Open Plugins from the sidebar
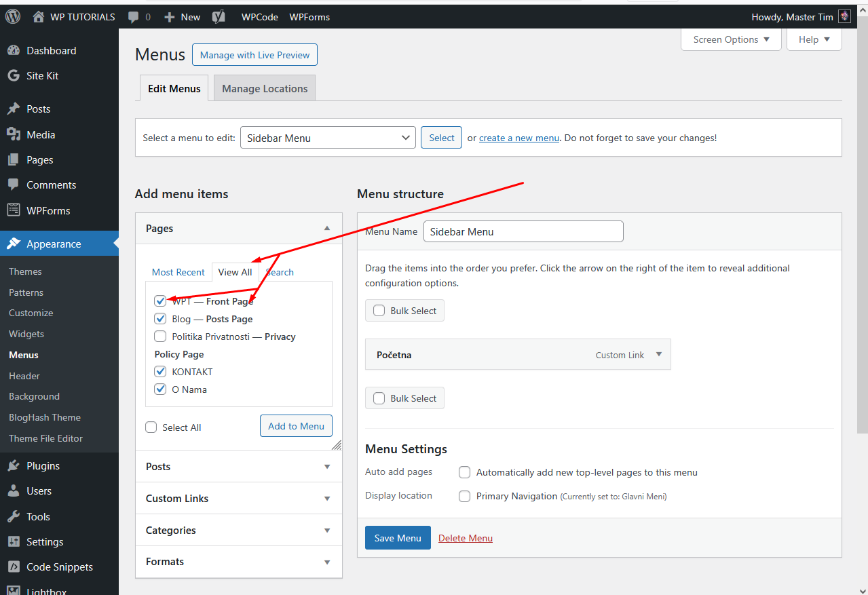The width and height of the screenshot is (868, 595). click(43, 466)
